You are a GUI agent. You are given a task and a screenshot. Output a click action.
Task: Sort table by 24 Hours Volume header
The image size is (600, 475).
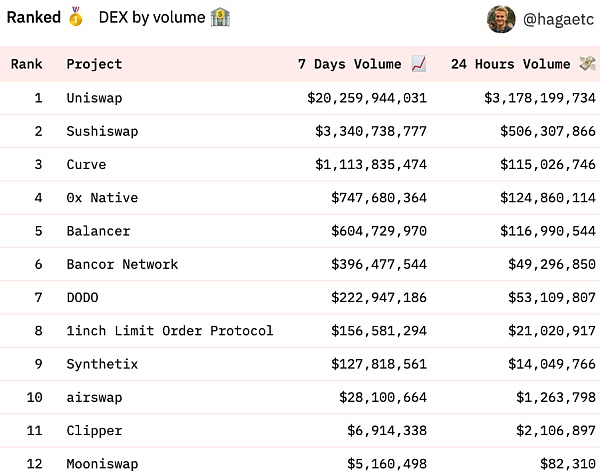pos(510,64)
